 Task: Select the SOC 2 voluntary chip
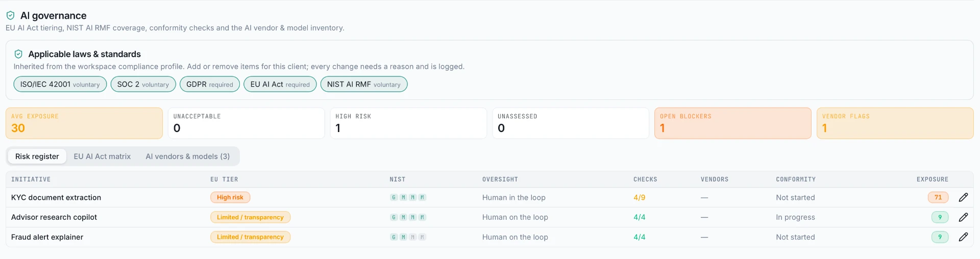pos(143,84)
